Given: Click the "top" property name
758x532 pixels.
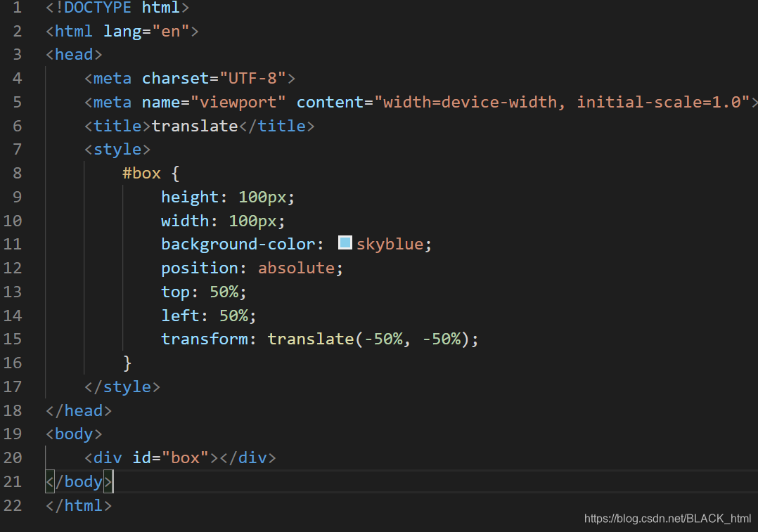Looking at the screenshot, I should coord(176,292).
